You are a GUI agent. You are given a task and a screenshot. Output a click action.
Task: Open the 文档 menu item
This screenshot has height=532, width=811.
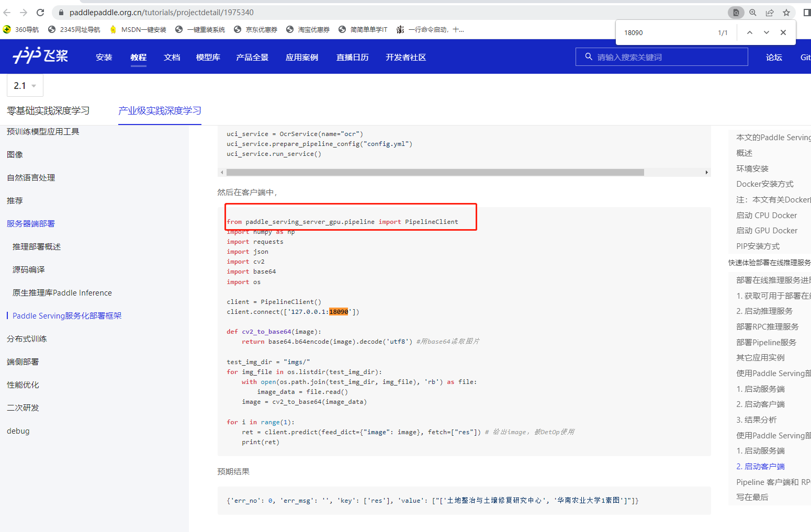coord(172,57)
